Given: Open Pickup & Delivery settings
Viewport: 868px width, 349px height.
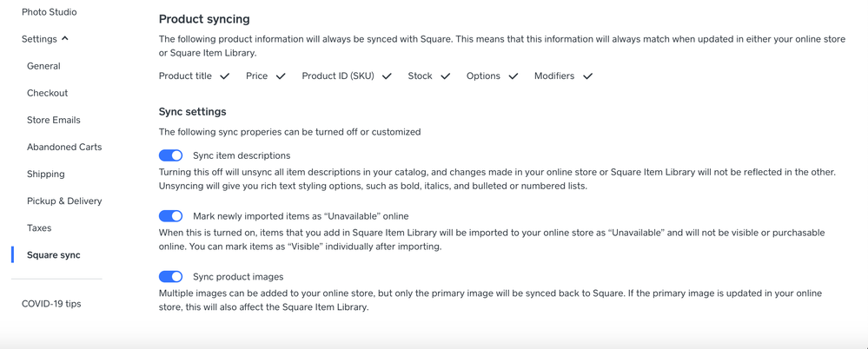Looking at the screenshot, I should point(64,201).
